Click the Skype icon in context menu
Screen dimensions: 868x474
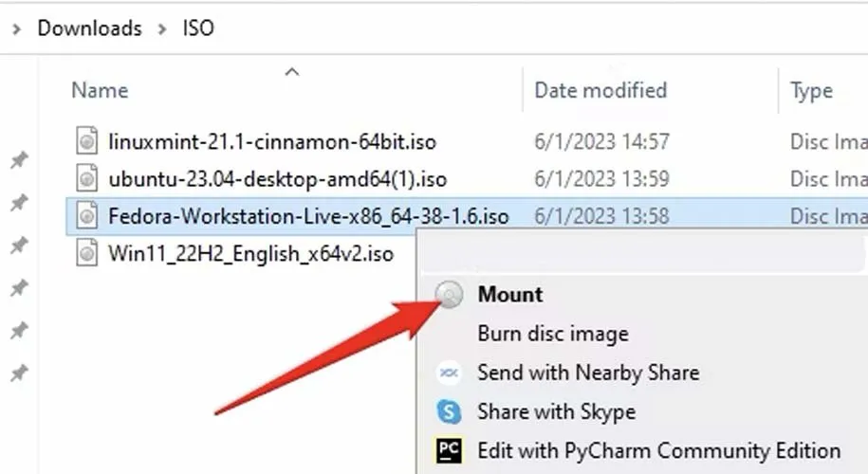click(449, 411)
